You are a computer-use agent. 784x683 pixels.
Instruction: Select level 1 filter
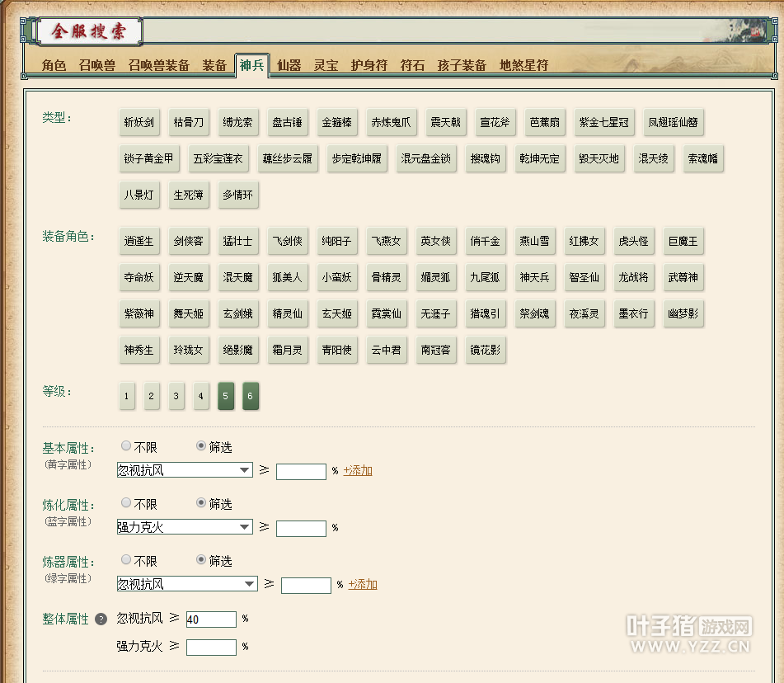coord(126,396)
